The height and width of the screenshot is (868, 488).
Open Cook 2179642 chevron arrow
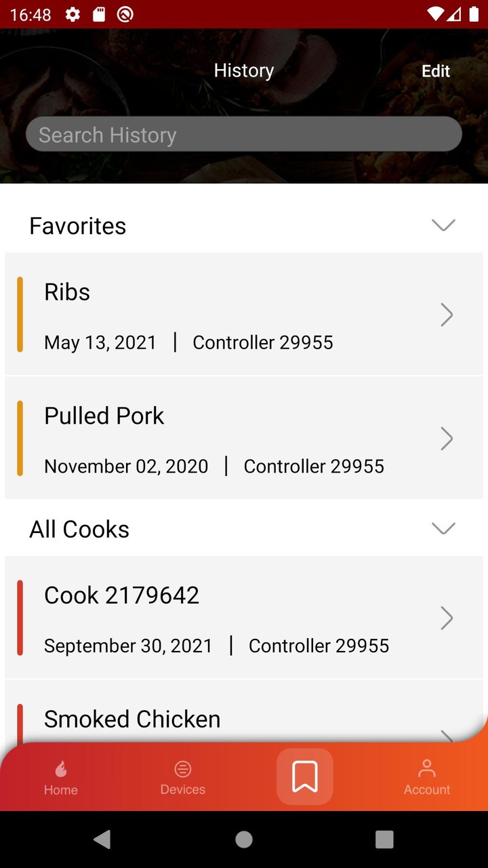point(446,618)
